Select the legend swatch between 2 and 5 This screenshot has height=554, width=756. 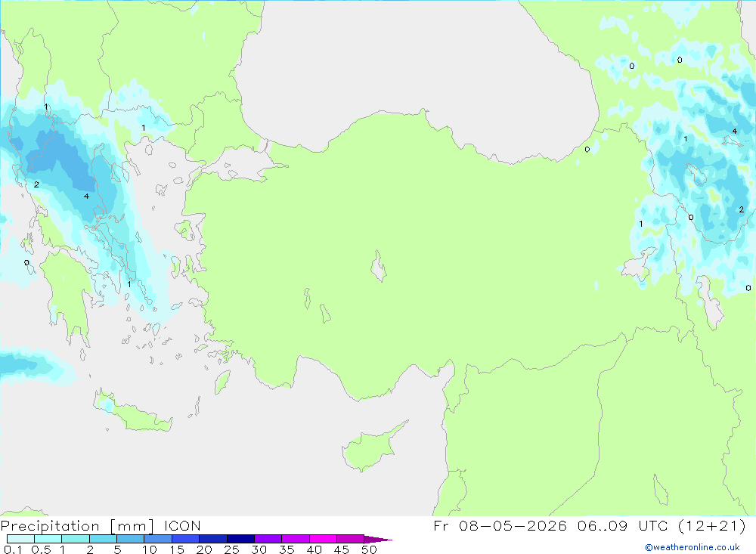[x=103, y=539]
